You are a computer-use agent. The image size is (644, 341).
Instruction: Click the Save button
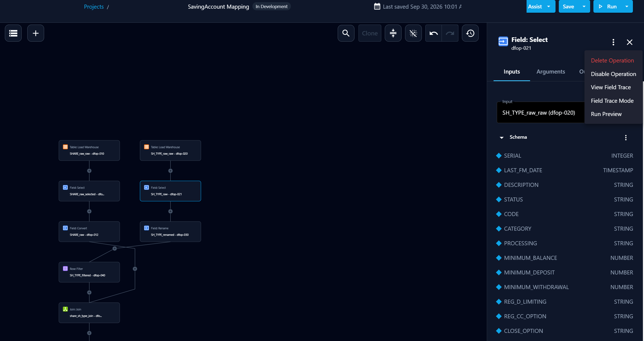tap(569, 6)
